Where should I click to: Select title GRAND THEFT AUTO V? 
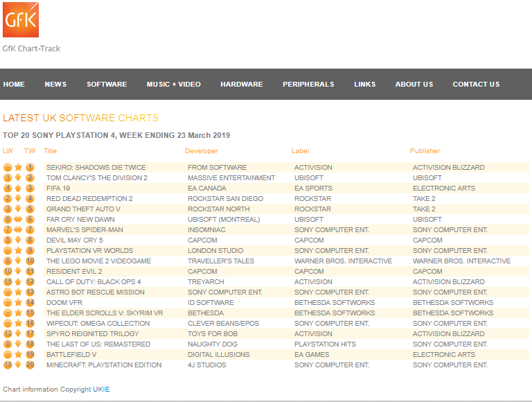tap(83, 209)
